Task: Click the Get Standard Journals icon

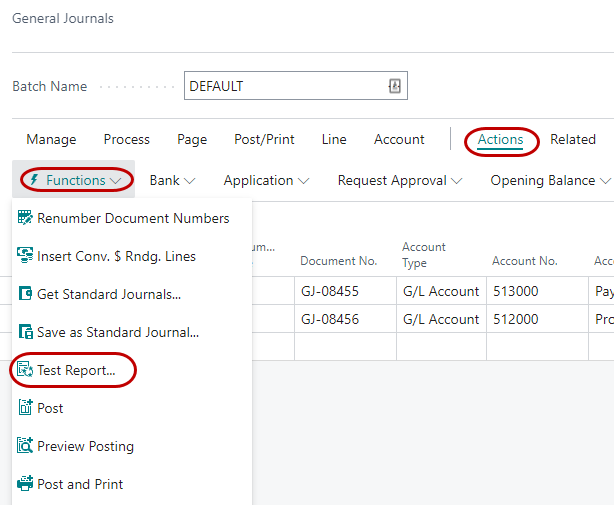Action: tap(25, 294)
